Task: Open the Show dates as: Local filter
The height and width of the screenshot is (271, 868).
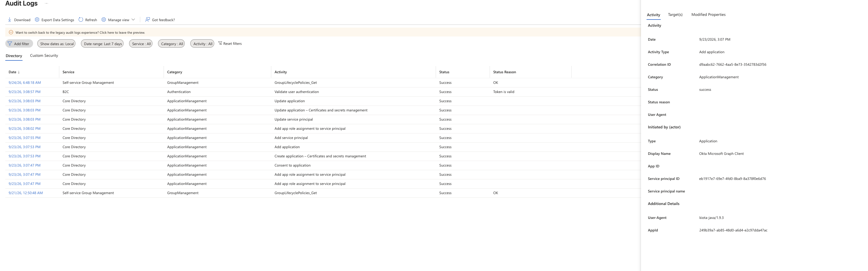Action: (56, 43)
